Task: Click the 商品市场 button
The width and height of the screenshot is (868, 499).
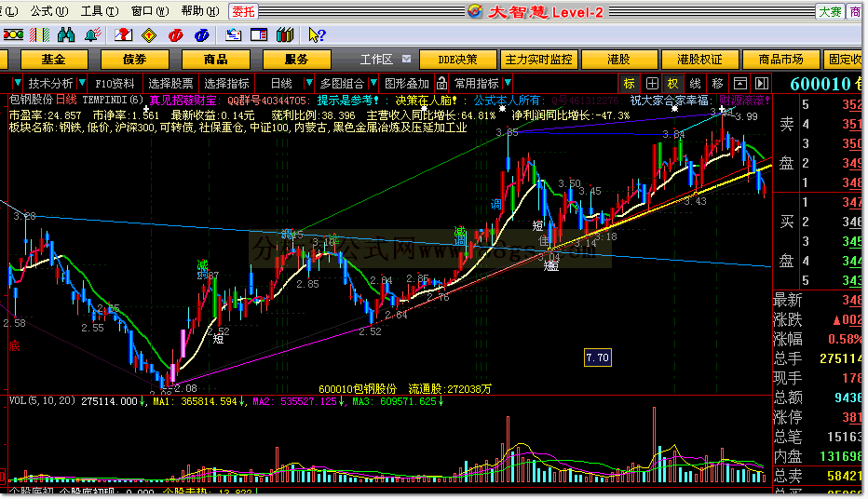Action: pyautogui.click(x=780, y=60)
